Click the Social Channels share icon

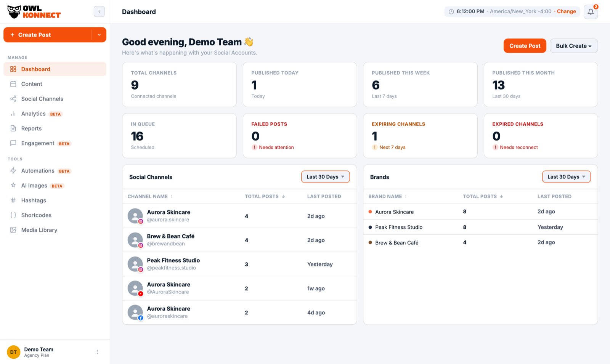click(x=13, y=99)
